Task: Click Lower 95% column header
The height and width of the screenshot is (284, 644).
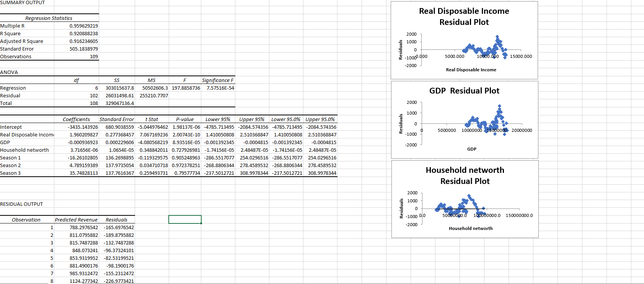Action: pos(218,120)
